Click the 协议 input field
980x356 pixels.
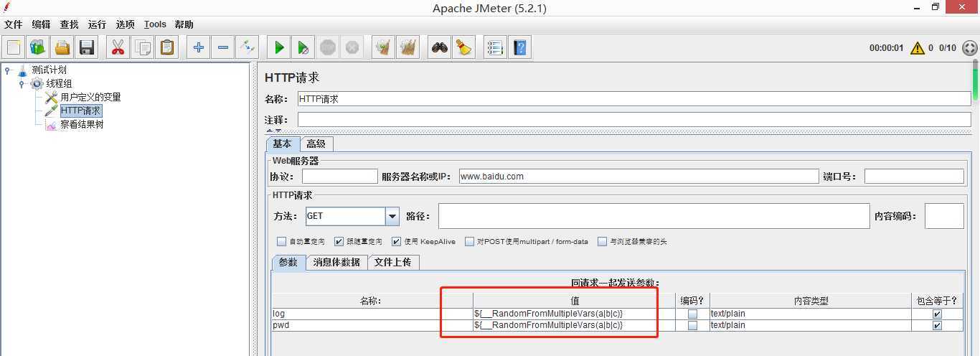pyautogui.click(x=339, y=176)
